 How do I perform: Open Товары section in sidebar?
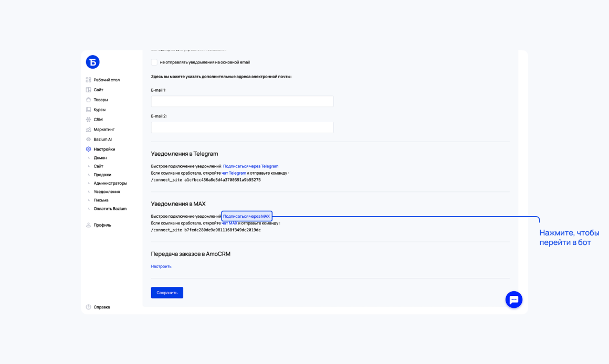tap(101, 100)
